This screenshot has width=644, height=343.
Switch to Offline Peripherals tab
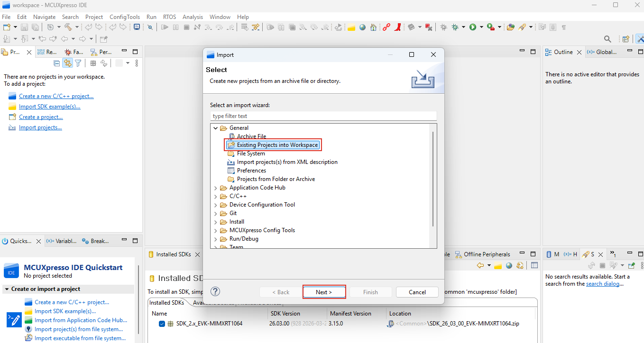point(483,254)
